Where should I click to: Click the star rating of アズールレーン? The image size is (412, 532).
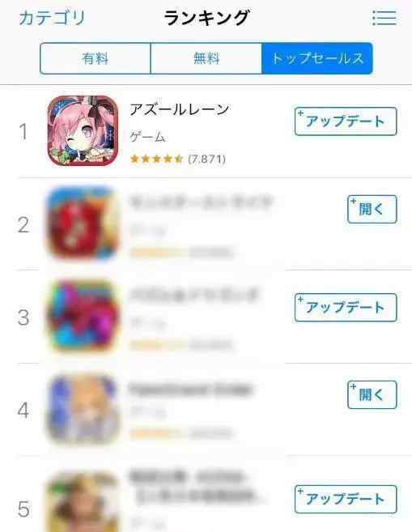point(157,159)
